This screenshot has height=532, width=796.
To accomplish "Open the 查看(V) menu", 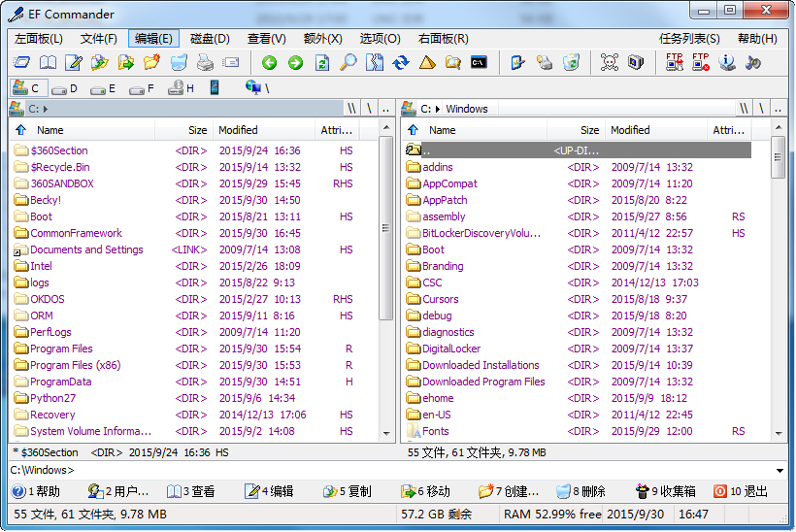I will [x=267, y=39].
